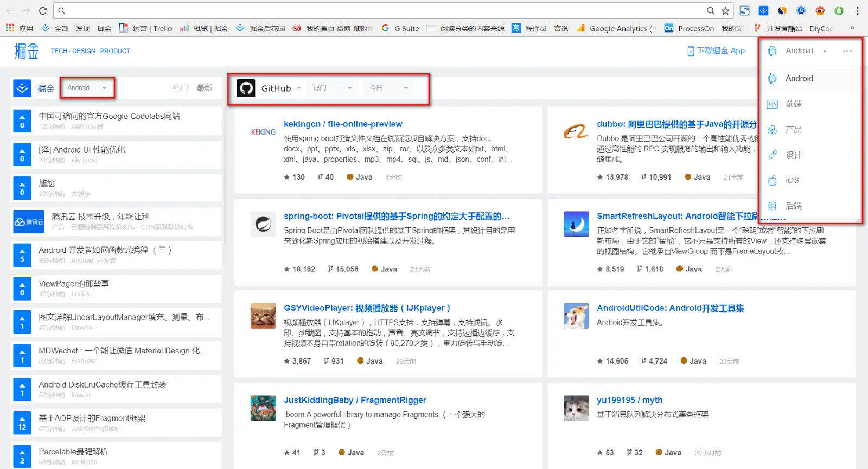Click the yu199195 cat avatar

coord(576,408)
